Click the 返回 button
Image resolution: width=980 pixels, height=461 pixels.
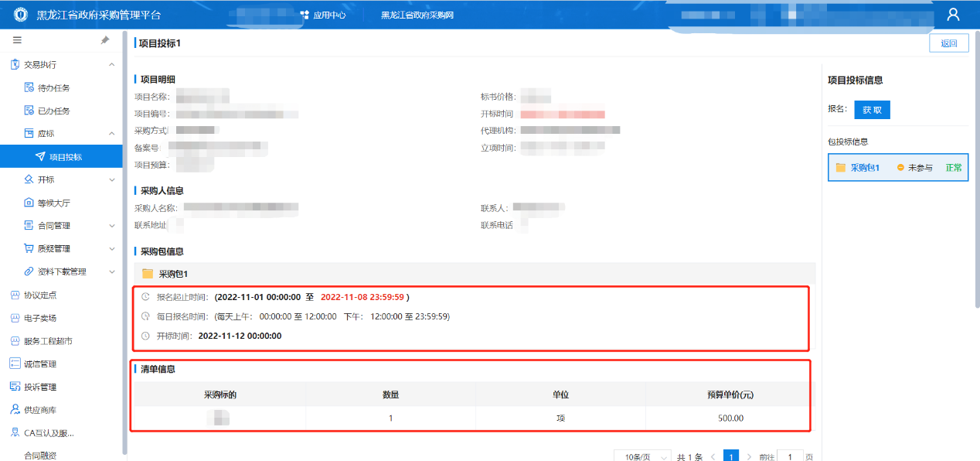pos(948,43)
